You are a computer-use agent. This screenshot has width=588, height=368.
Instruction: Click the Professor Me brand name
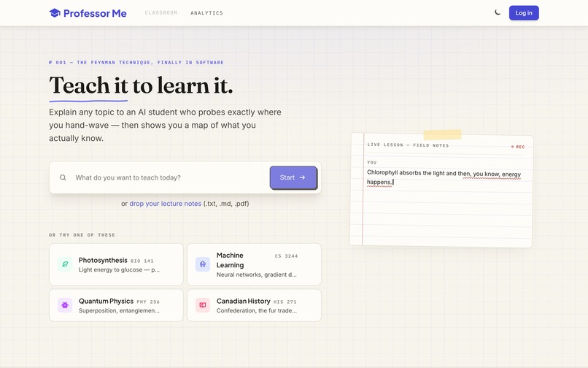click(95, 13)
